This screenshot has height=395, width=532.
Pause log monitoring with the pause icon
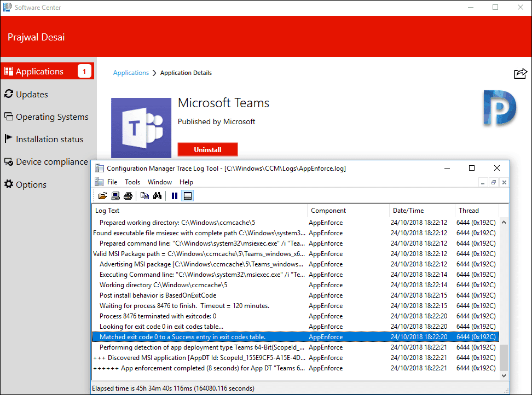(175, 196)
